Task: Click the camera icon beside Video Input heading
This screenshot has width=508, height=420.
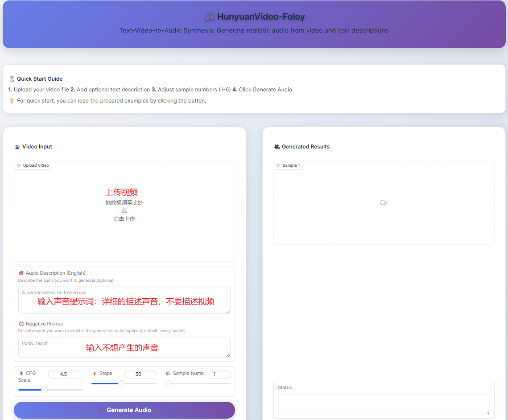Action: pyautogui.click(x=17, y=147)
